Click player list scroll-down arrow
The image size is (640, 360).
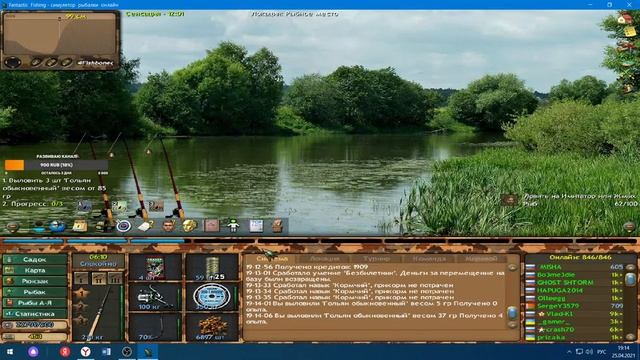(x=630, y=337)
